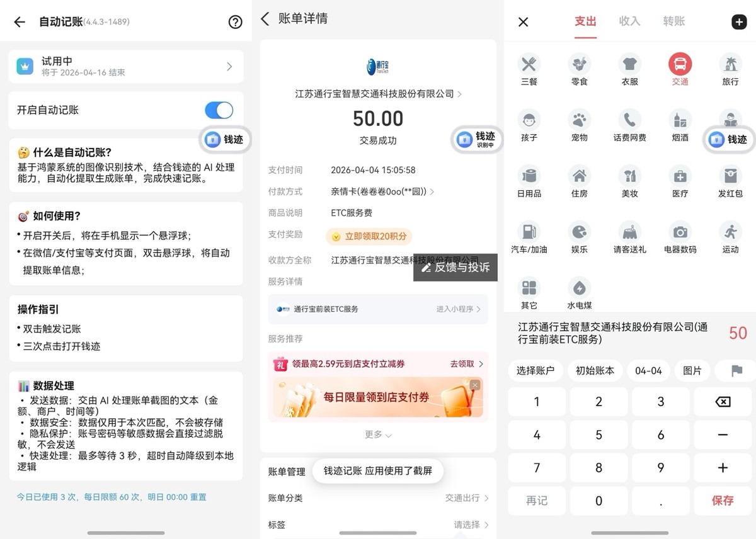Close the expense entry panel
This screenshot has width=756, height=539.
pyautogui.click(x=523, y=22)
